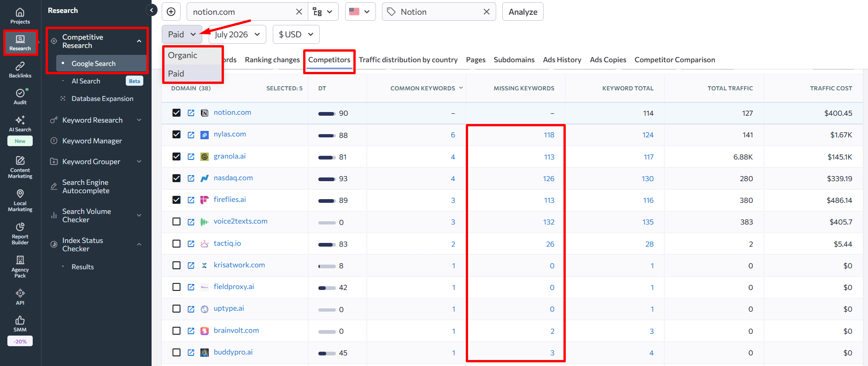Image resolution: width=868 pixels, height=366 pixels.
Task: Open voice2texts.com external link icon
Action: tap(191, 222)
